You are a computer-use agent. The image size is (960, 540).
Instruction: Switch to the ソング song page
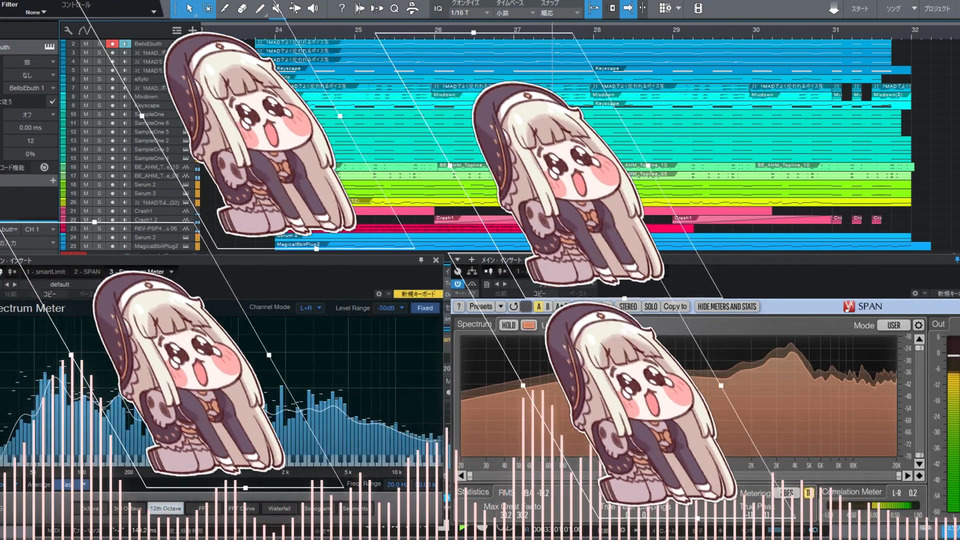[x=893, y=9]
